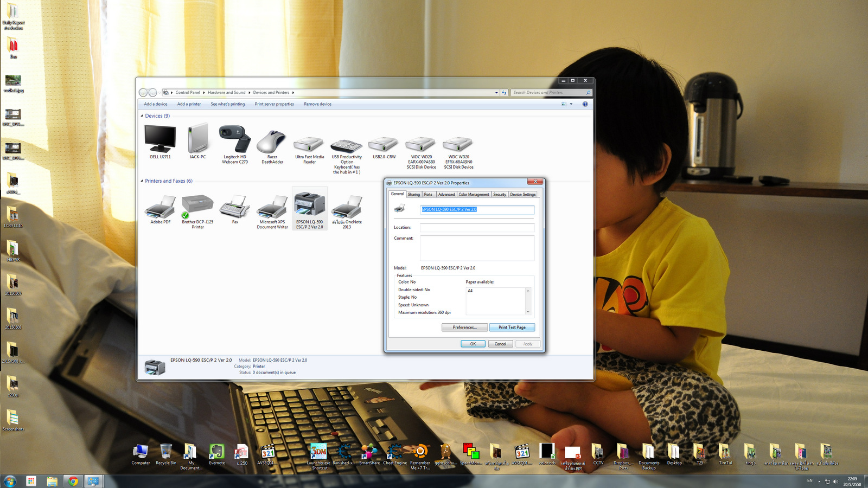
Task: Open the Windows Start menu
Action: pyautogui.click(x=10, y=481)
